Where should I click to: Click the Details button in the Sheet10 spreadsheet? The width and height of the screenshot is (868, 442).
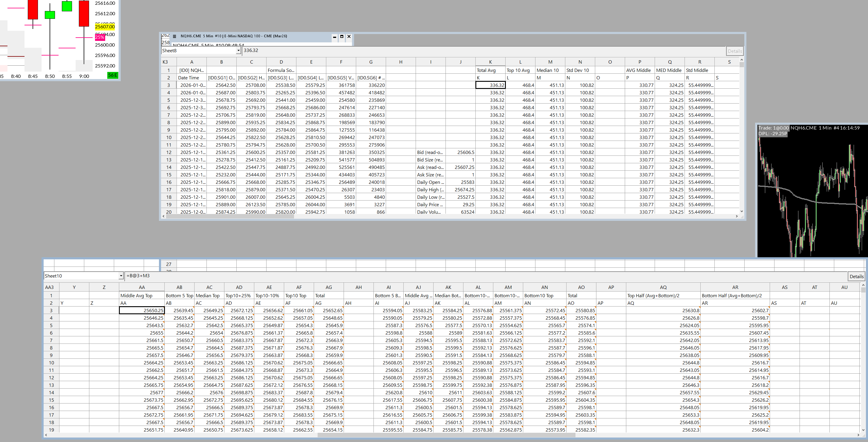click(856, 276)
